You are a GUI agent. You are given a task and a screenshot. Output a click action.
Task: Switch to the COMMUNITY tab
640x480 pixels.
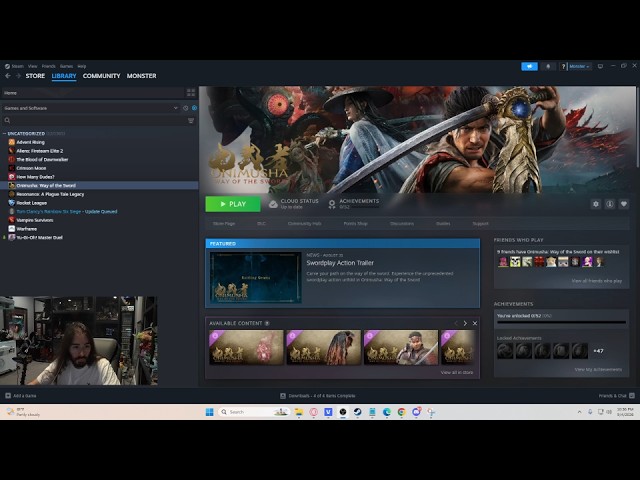(x=102, y=76)
